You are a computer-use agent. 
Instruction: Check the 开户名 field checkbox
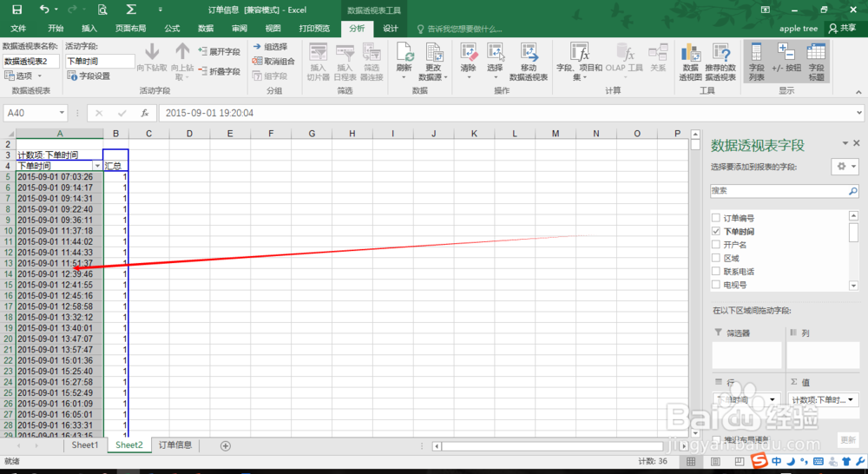point(716,244)
